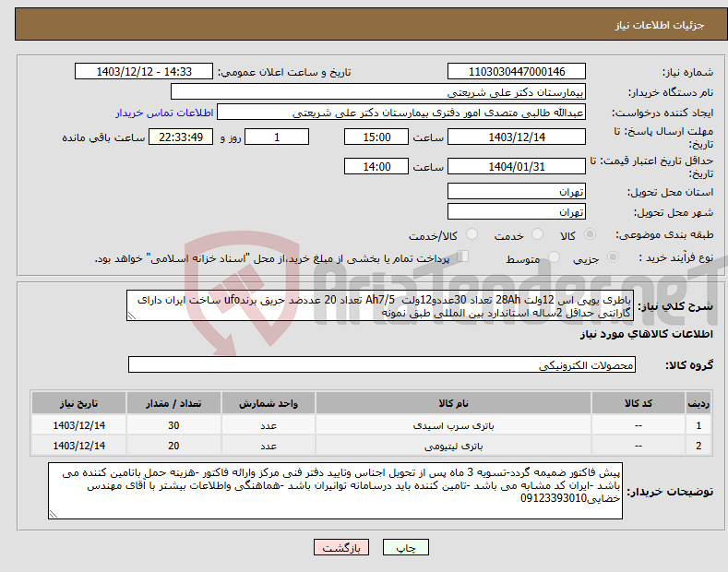Select the خدمت radio button
728x572 pixels.
(537, 234)
